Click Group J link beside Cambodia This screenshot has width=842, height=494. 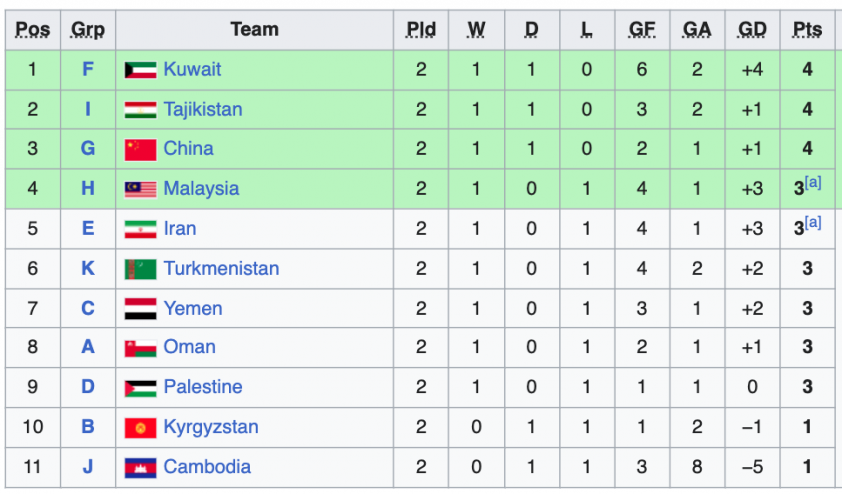coord(88,466)
